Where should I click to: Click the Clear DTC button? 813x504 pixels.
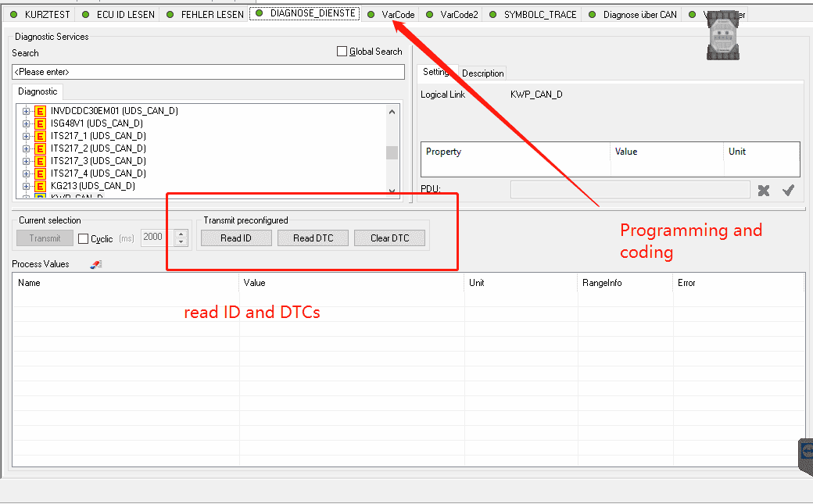coord(389,238)
